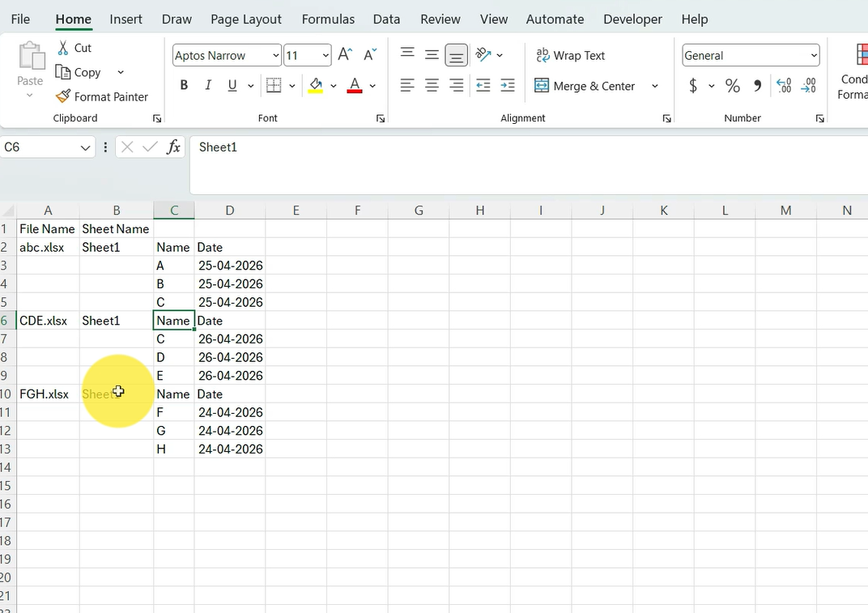Viewport: 868px width, 613px height.
Task: Toggle Wrap Text for the cell
Action: pyautogui.click(x=572, y=55)
